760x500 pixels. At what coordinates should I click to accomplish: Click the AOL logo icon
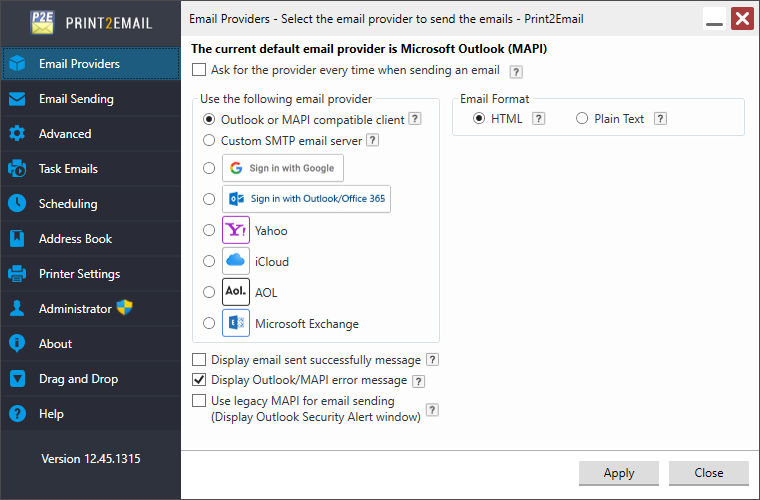point(236,292)
